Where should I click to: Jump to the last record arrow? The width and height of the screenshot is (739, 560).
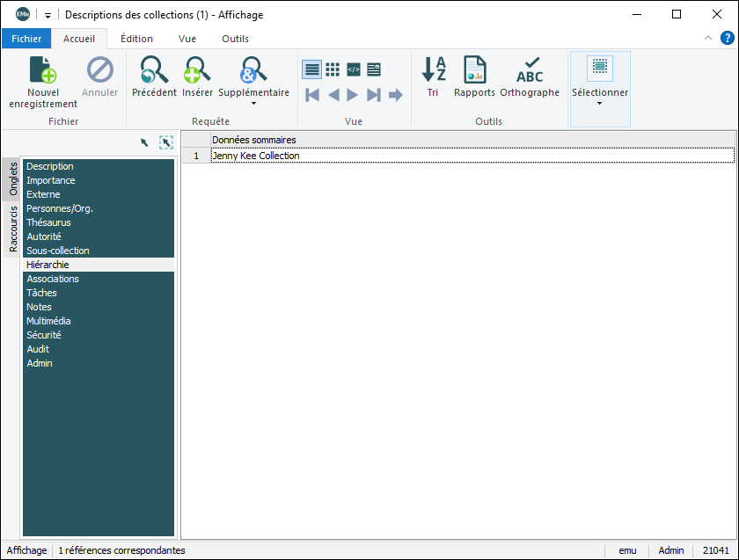(x=374, y=95)
